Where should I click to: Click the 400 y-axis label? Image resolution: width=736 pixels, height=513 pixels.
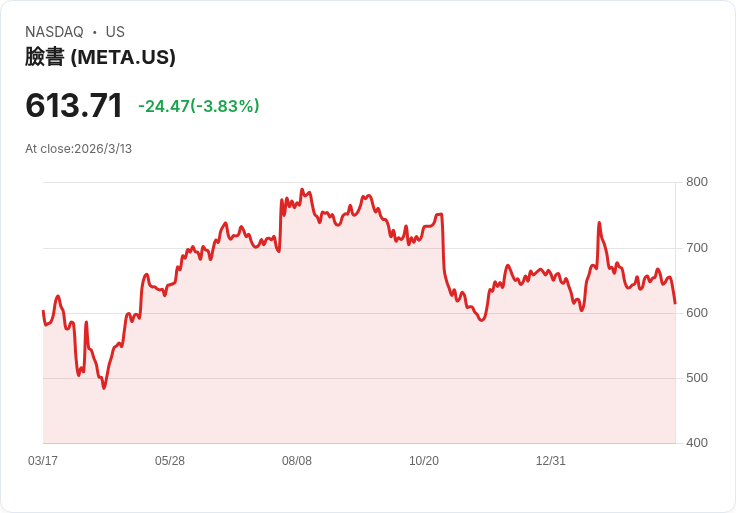[x=697, y=443]
